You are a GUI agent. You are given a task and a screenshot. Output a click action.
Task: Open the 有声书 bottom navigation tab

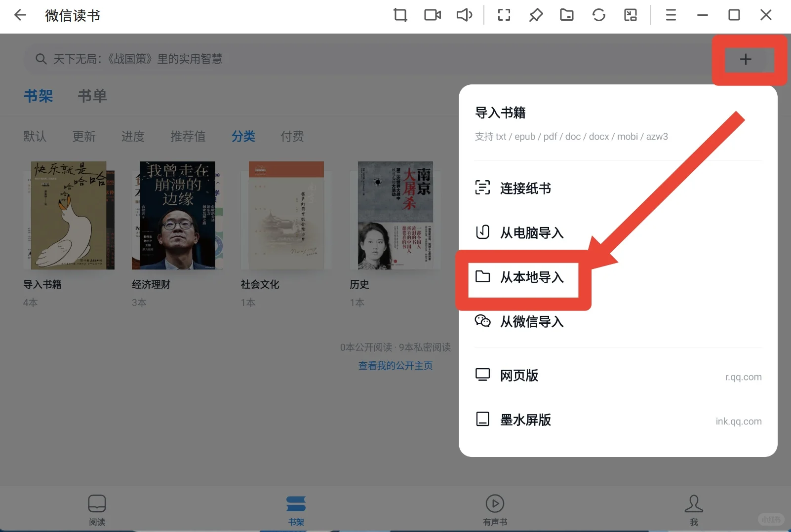[x=495, y=510]
